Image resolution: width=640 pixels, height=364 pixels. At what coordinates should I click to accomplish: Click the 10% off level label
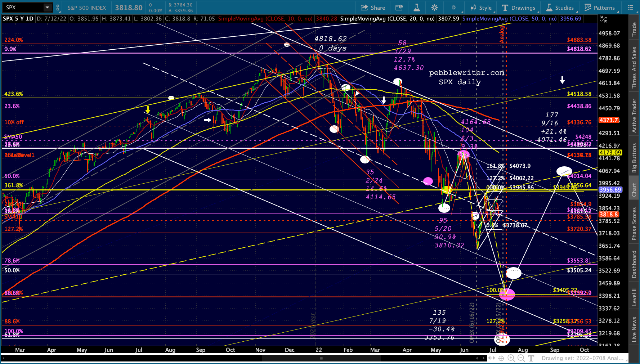[14, 122]
